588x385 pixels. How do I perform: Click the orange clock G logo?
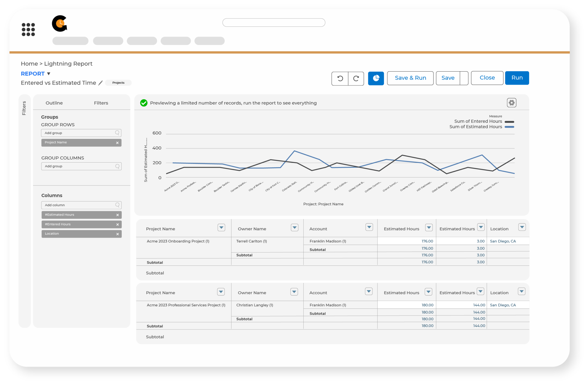pyautogui.click(x=59, y=23)
